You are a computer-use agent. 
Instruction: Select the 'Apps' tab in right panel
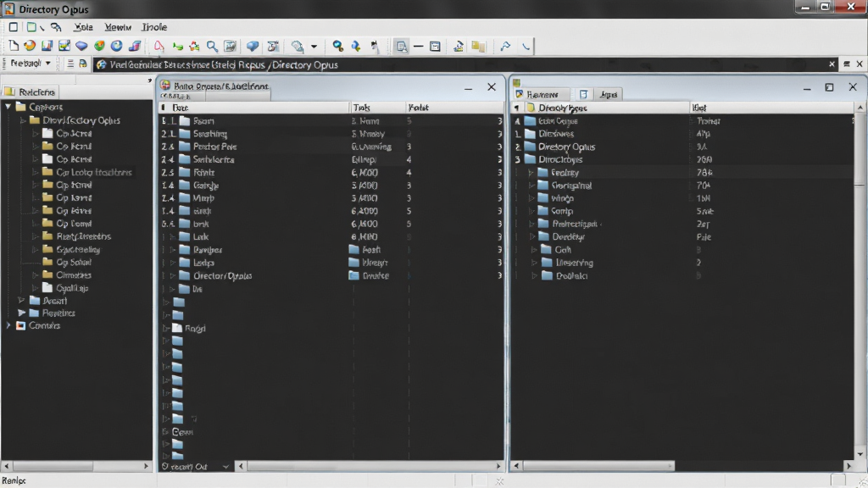608,94
